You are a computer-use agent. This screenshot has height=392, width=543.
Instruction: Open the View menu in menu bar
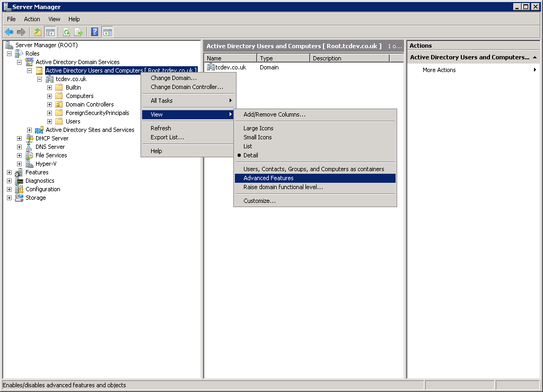pyautogui.click(x=54, y=19)
